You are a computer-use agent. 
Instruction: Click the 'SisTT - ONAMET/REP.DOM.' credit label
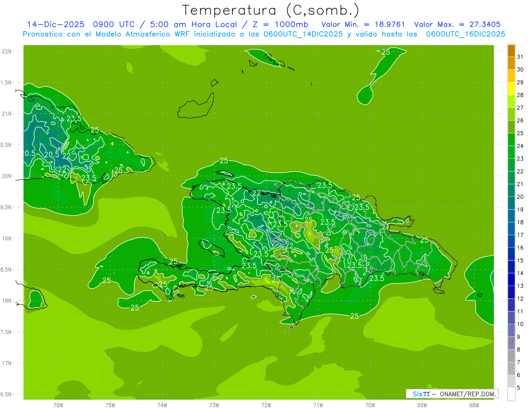(452, 394)
